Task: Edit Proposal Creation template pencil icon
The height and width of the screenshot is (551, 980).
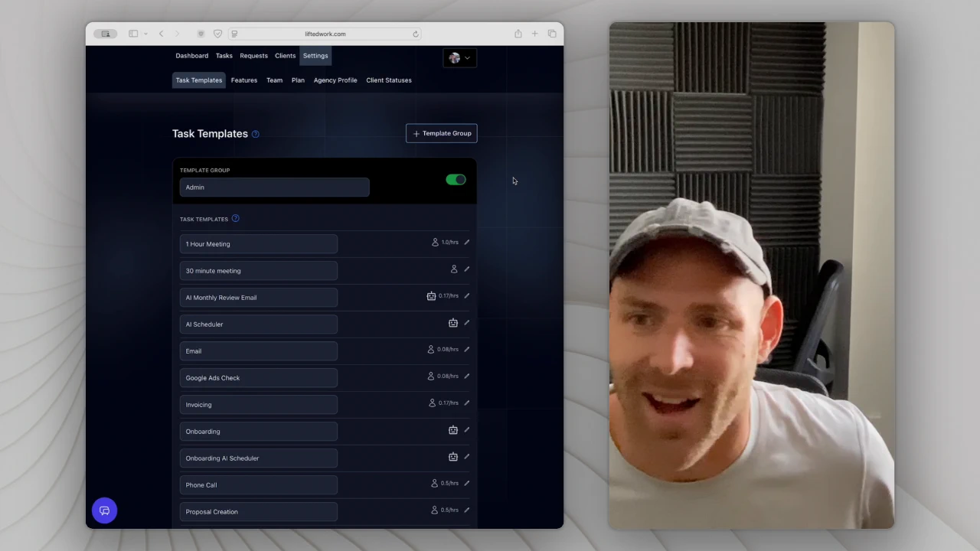Action: (467, 510)
